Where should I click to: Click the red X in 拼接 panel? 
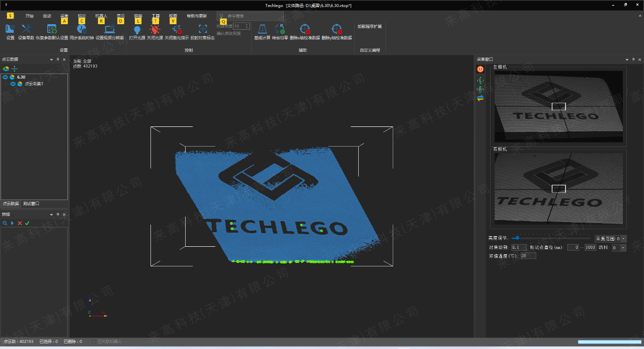(20, 223)
